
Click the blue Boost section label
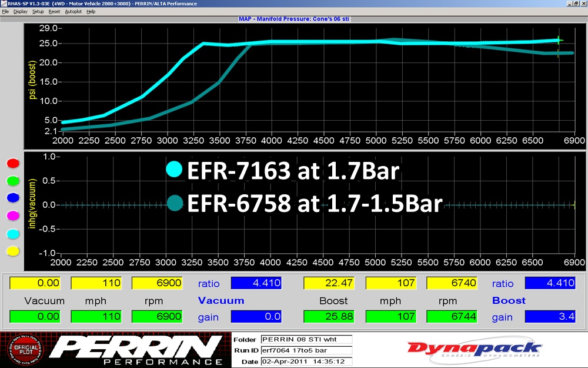pos(509,300)
